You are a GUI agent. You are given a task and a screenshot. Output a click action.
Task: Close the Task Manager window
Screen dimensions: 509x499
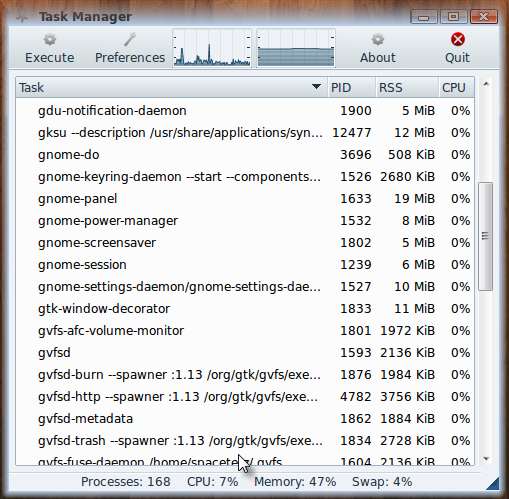(484, 17)
